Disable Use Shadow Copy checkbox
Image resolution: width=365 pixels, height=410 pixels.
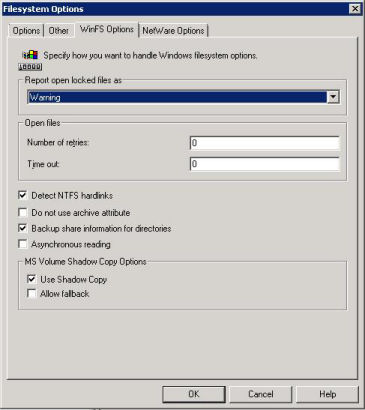(x=32, y=279)
